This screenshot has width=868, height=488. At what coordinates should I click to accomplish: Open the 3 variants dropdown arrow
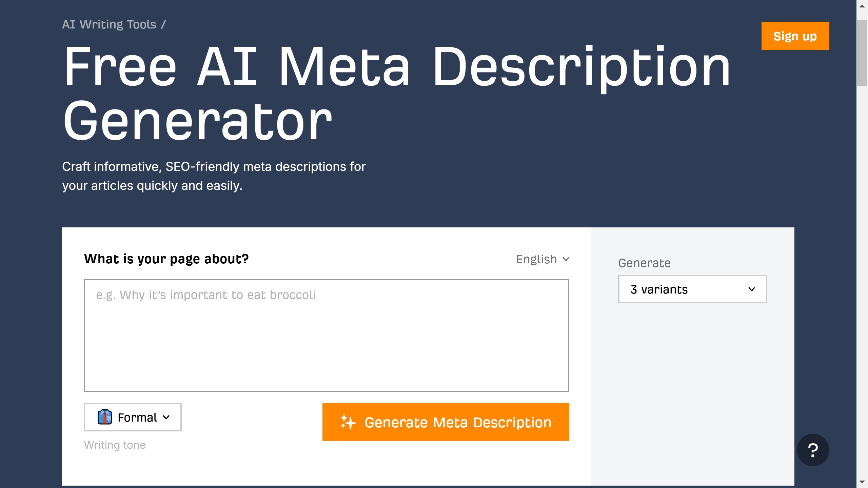[751, 289]
